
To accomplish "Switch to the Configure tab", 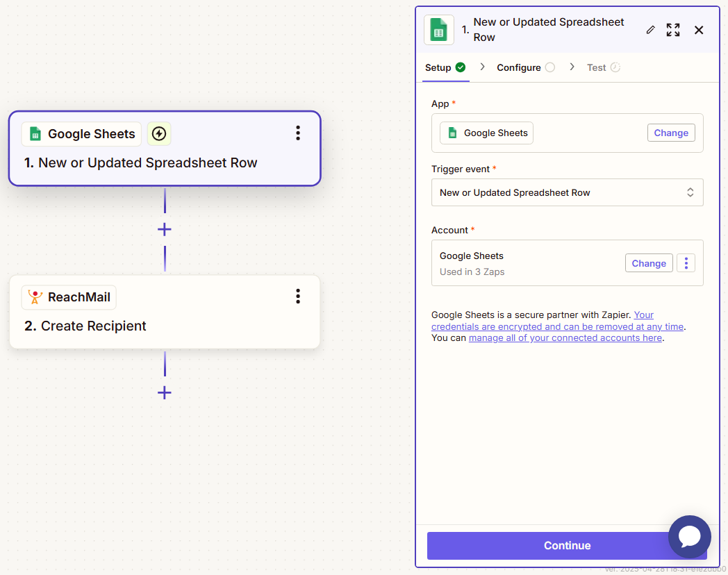I will pyautogui.click(x=526, y=68).
